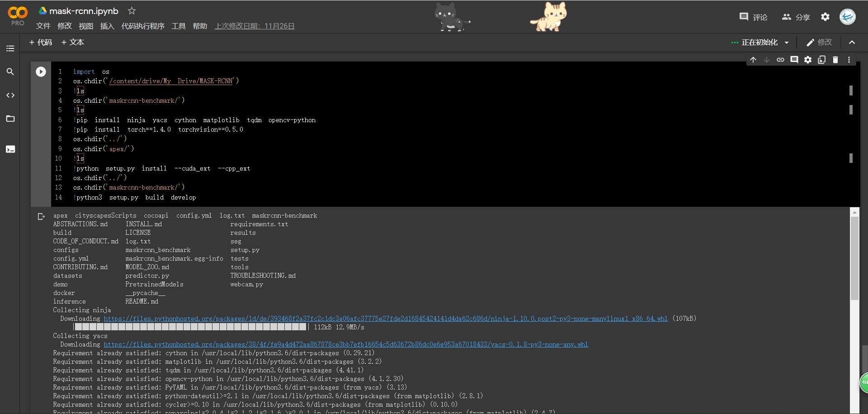The image size is (868, 414).
Task: Open the ninja wheel download link
Action: pyautogui.click(x=384, y=319)
